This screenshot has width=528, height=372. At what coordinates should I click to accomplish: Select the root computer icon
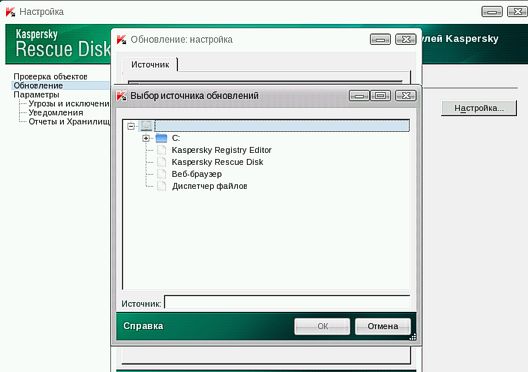pos(146,126)
